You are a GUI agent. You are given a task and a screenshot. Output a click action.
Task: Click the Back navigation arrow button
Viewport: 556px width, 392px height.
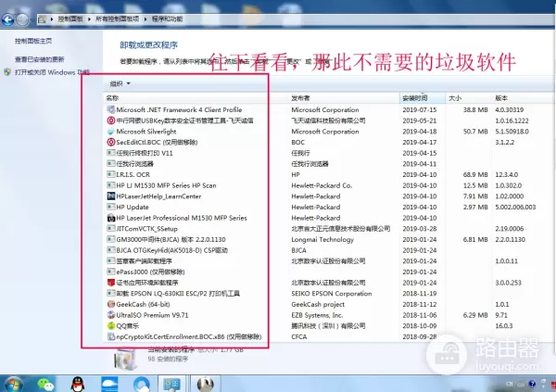click(x=7, y=19)
